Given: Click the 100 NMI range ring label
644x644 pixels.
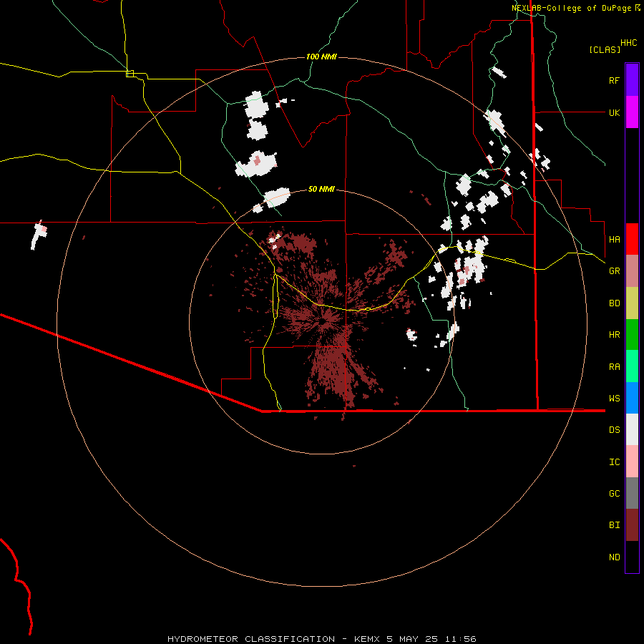Looking at the screenshot, I should (321, 57).
